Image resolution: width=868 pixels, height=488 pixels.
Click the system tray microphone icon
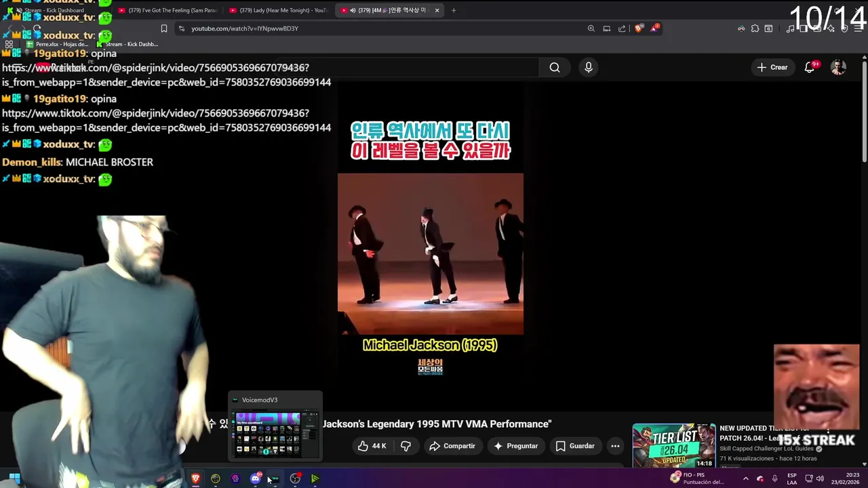coord(775,479)
